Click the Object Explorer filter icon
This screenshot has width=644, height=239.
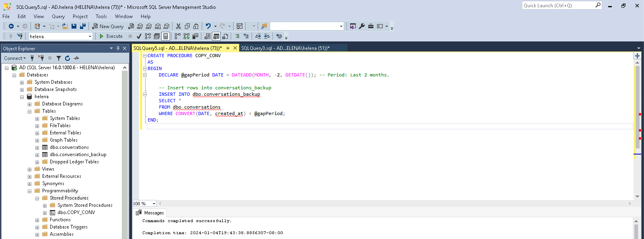point(59,58)
